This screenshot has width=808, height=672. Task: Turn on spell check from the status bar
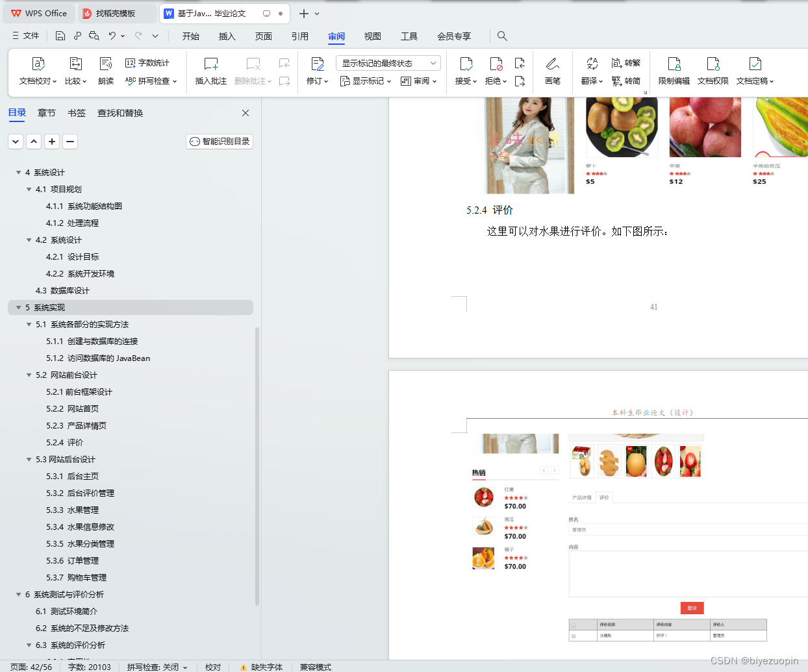click(156, 667)
